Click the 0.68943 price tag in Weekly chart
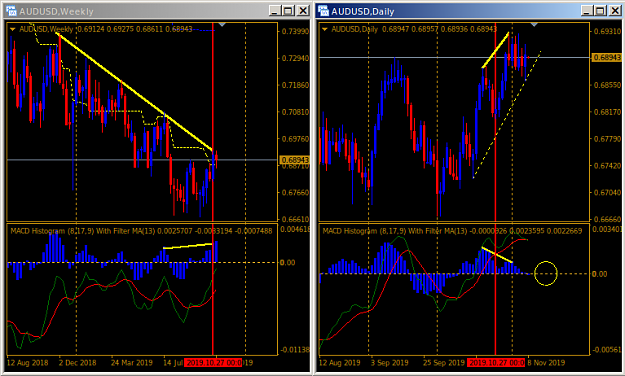 point(294,160)
